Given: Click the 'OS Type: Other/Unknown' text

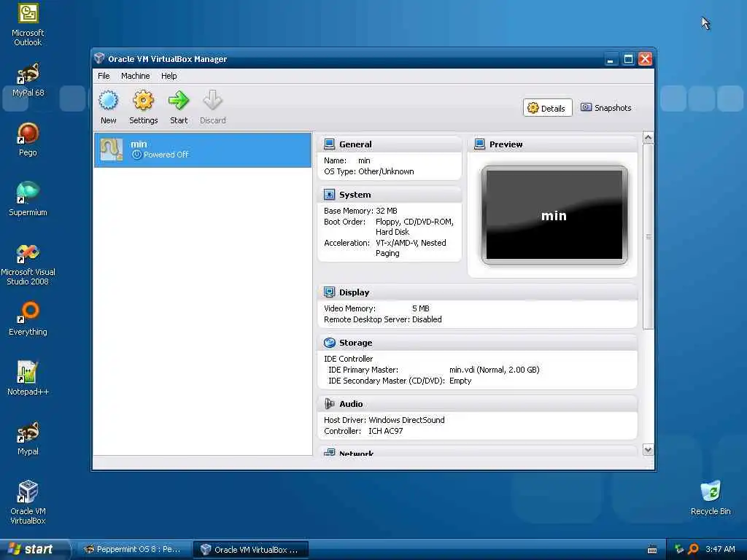Looking at the screenshot, I should [x=368, y=171].
